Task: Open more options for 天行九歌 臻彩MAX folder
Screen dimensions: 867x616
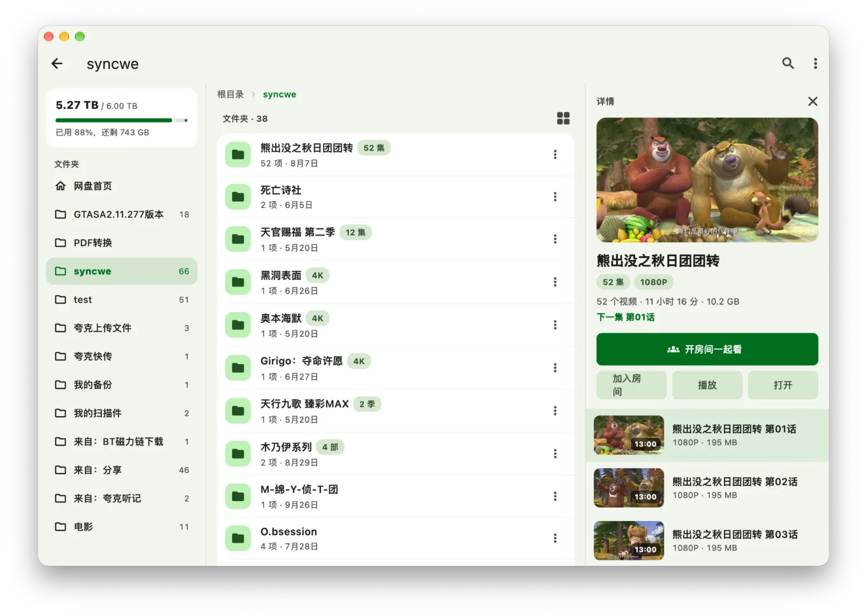Action: click(x=555, y=411)
